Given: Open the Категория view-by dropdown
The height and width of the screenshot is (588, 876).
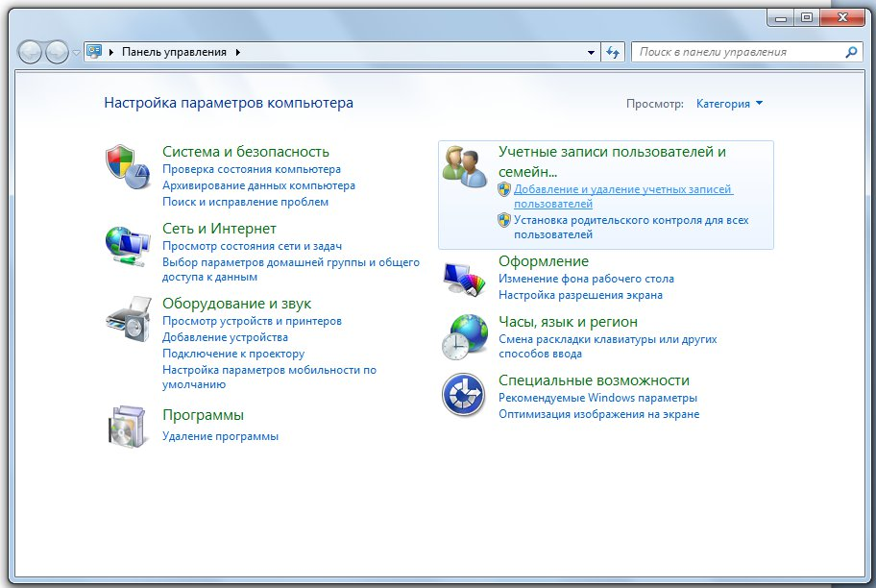Looking at the screenshot, I should pyautogui.click(x=729, y=104).
